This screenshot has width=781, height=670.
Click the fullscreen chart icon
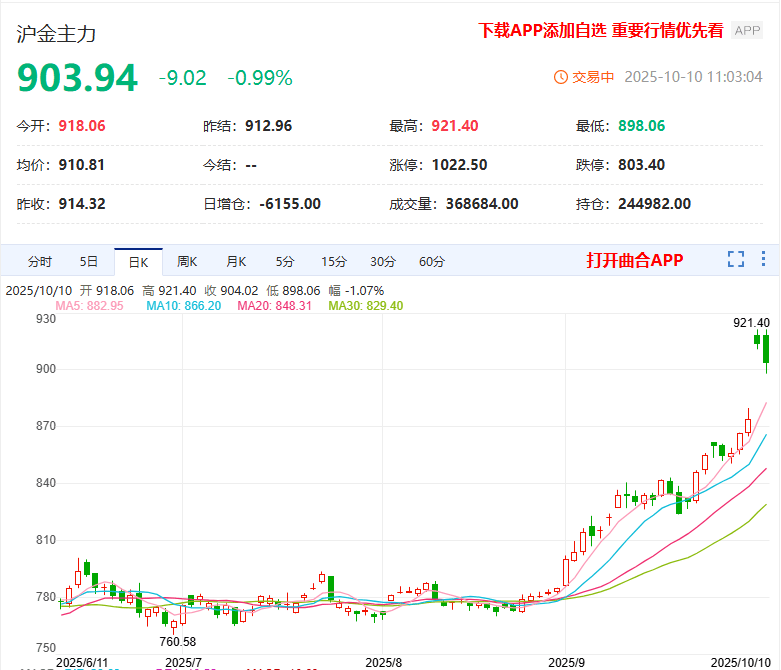[x=736, y=260]
